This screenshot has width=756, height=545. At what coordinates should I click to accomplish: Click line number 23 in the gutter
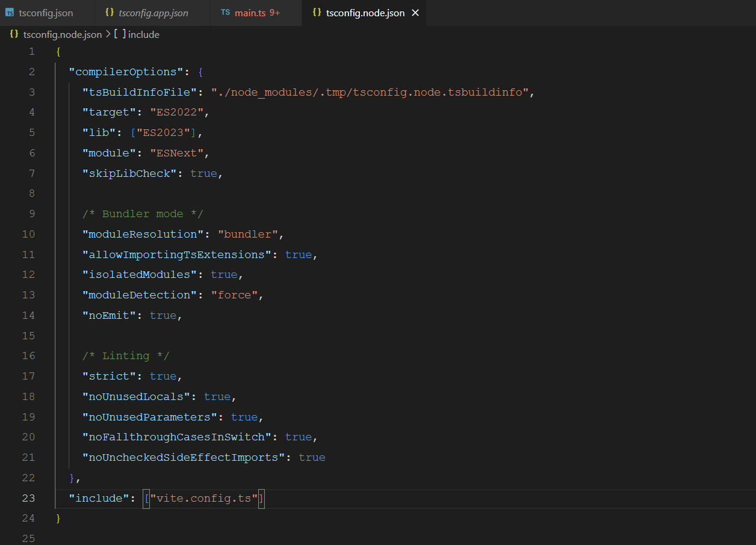(x=28, y=498)
